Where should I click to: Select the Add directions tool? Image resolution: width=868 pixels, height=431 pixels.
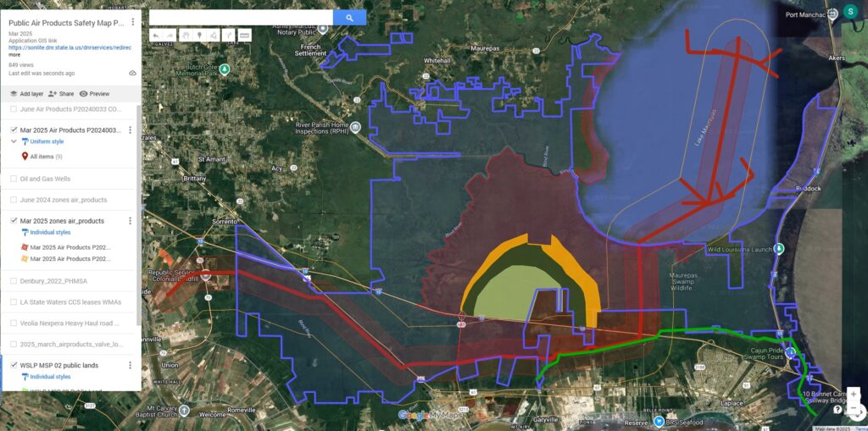tap(229, 36)
